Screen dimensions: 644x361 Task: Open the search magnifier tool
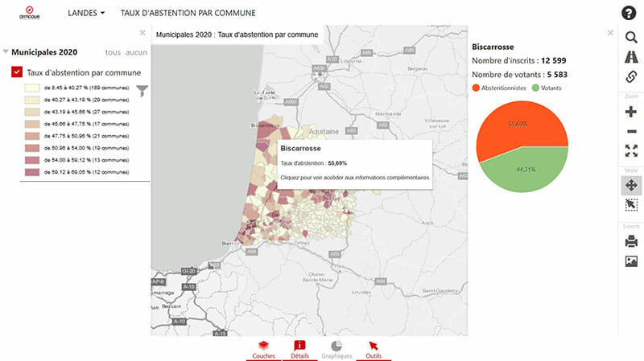click(631, 37)
